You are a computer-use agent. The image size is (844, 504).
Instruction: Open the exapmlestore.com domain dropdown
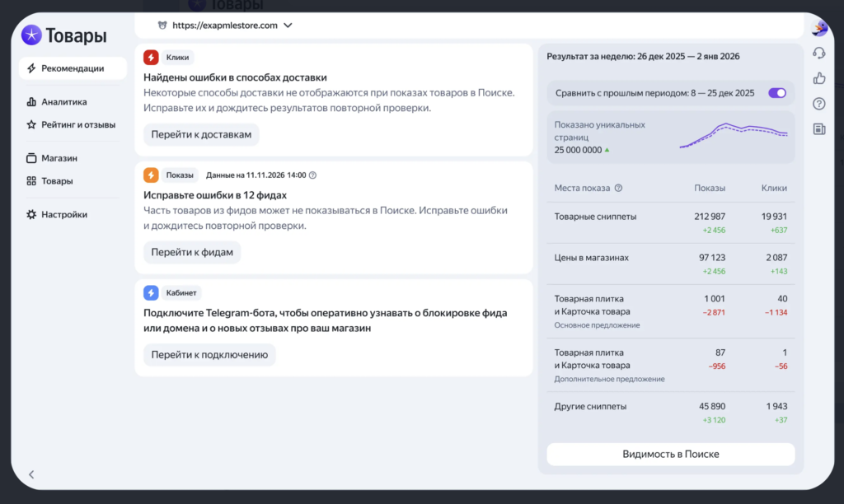pyautogui.click(x=288, y=26)
